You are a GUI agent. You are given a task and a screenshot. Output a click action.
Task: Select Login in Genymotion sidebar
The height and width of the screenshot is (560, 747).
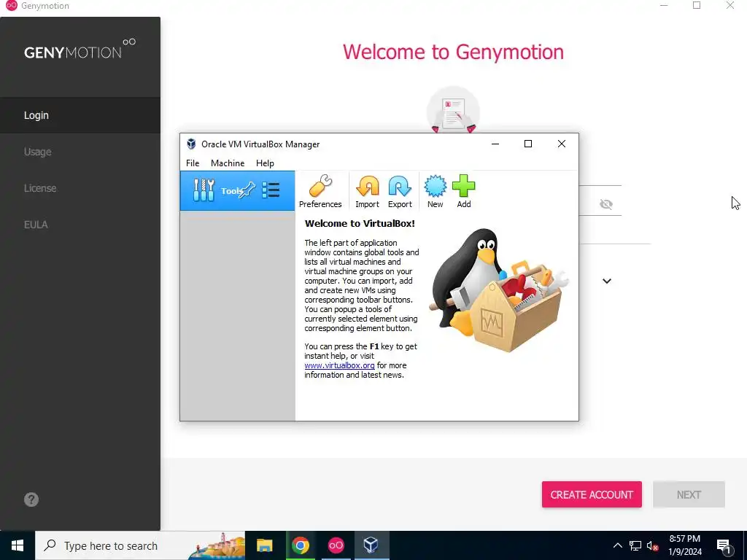(80, 115)
